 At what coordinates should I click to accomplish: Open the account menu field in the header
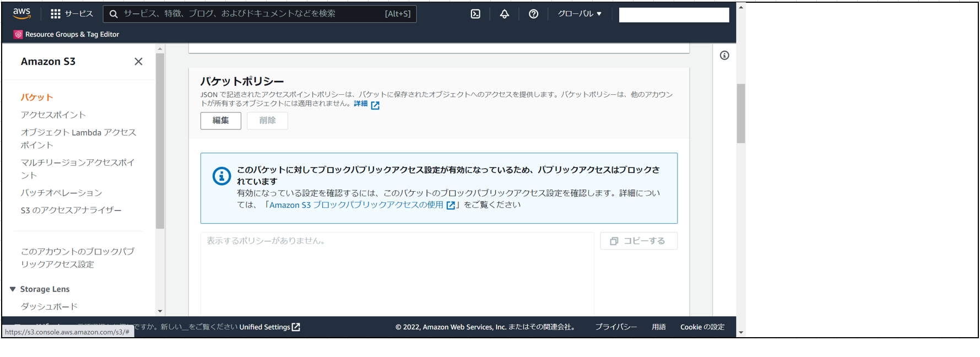click(674, 15)
